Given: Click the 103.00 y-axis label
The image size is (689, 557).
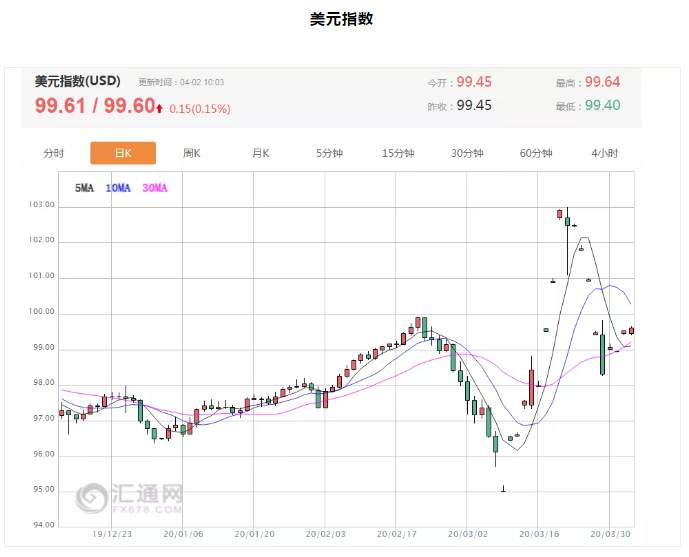Looking at the screenshot, I should click(42, 205).
